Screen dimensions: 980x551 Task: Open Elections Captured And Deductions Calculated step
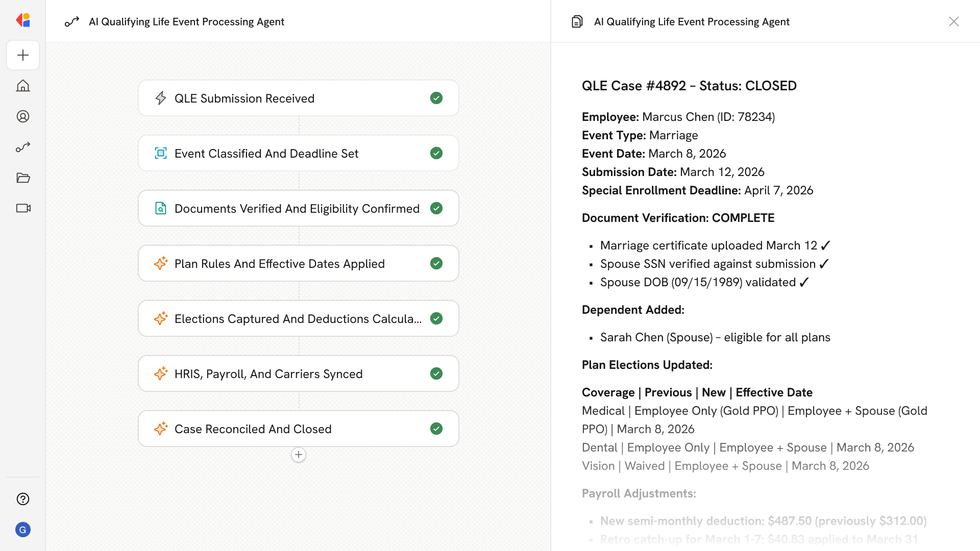pos(298,318)
